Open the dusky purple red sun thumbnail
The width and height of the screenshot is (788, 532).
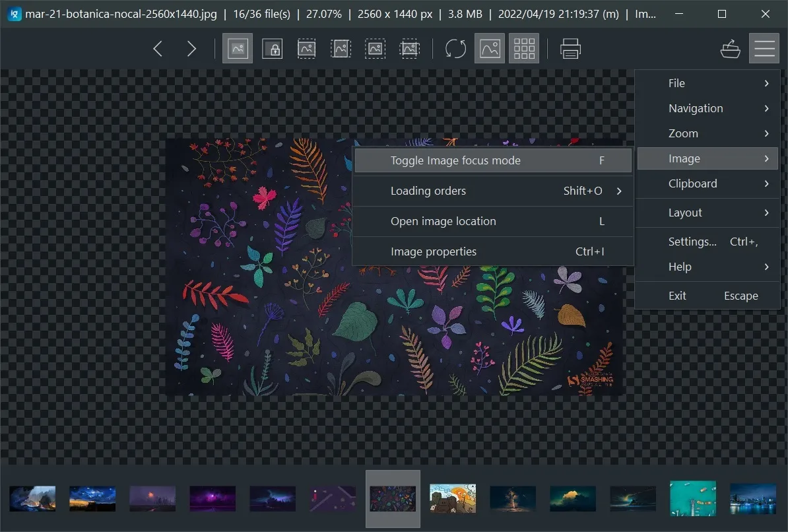click(x=152, y=498)
